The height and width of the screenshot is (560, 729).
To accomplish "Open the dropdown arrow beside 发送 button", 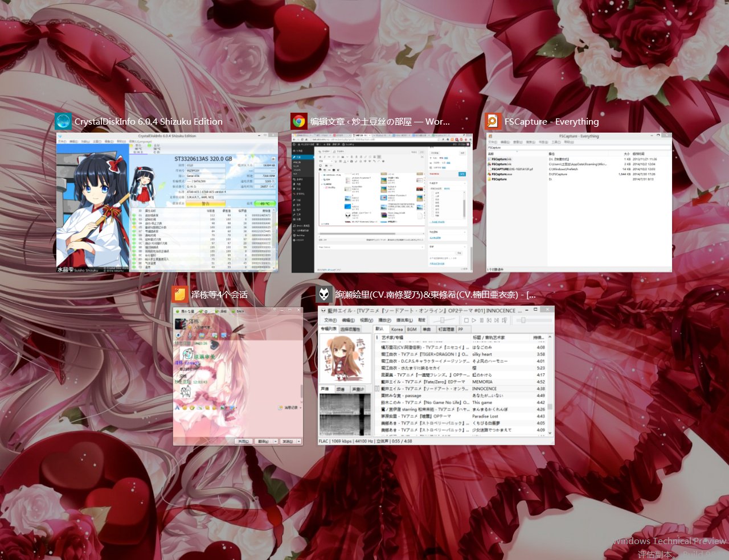I will [298, 441].
